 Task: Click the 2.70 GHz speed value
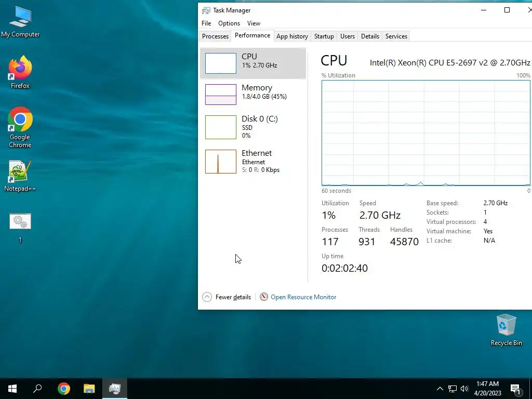[x=380, y=215]
